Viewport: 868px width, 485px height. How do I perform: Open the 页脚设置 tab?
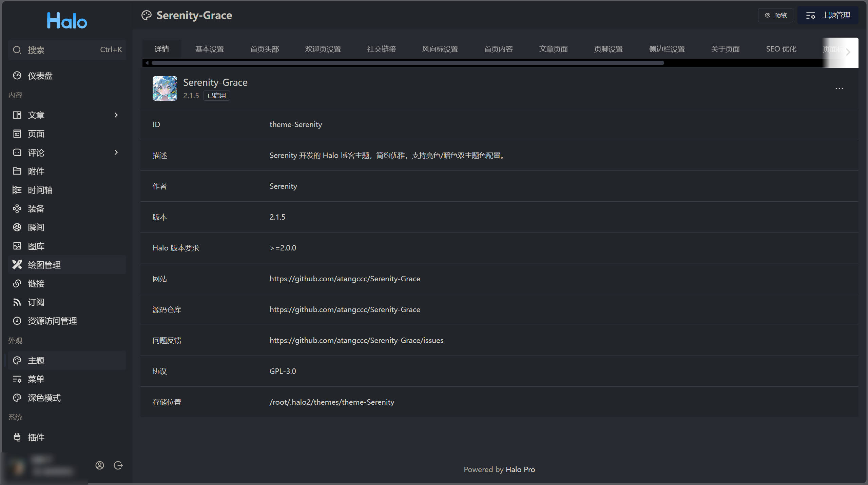pos(609,49)
